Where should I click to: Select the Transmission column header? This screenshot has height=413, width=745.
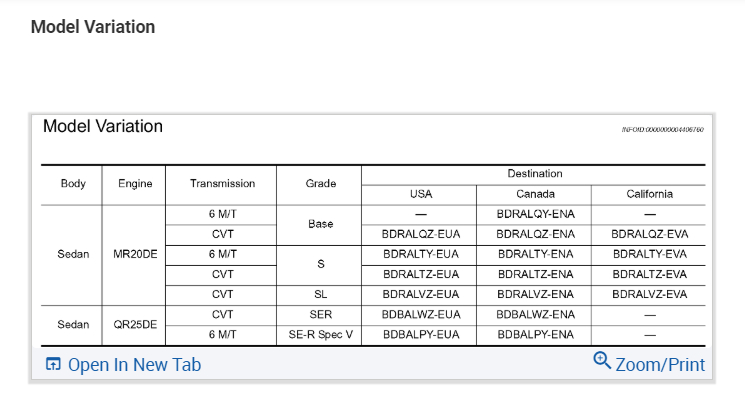(223, 184)
